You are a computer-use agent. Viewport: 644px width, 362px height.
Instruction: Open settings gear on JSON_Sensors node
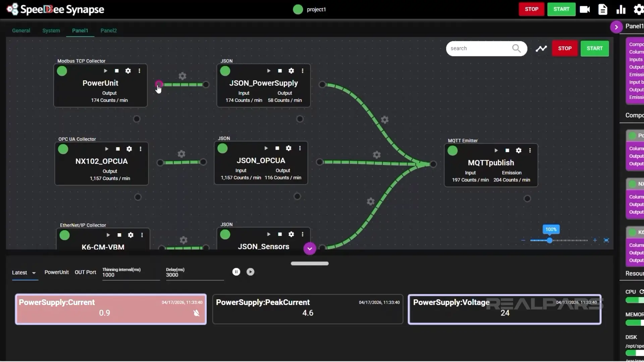291,234
